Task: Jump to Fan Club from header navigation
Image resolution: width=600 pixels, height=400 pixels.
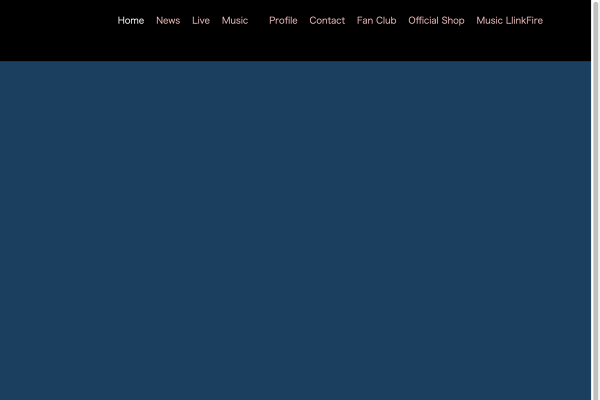Action: (x=376, y=20)
